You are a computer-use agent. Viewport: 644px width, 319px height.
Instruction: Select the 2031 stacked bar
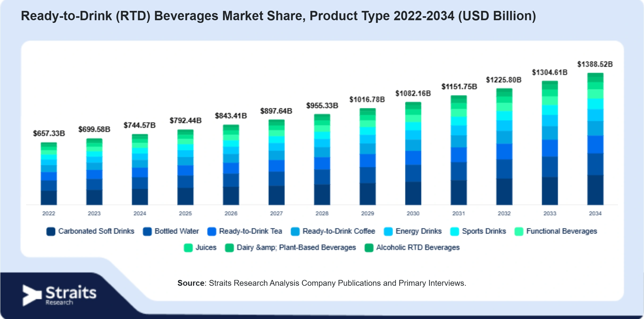(459, 150)
